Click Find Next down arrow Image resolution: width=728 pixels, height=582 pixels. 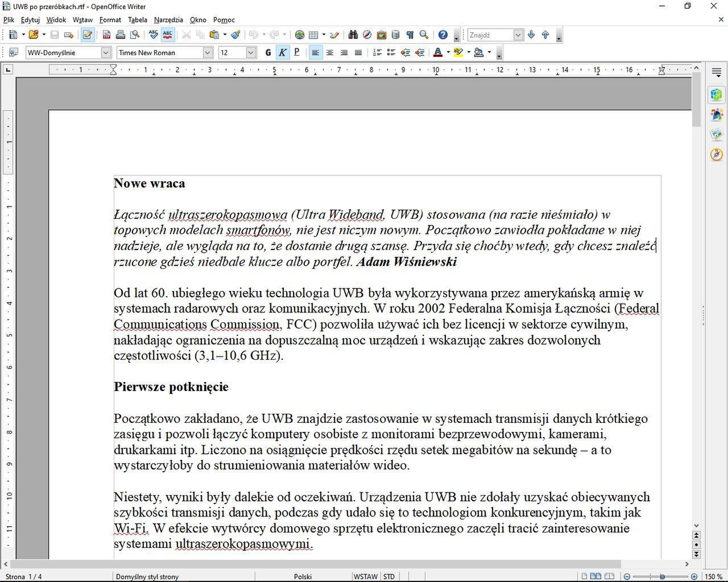click(531, 35)
